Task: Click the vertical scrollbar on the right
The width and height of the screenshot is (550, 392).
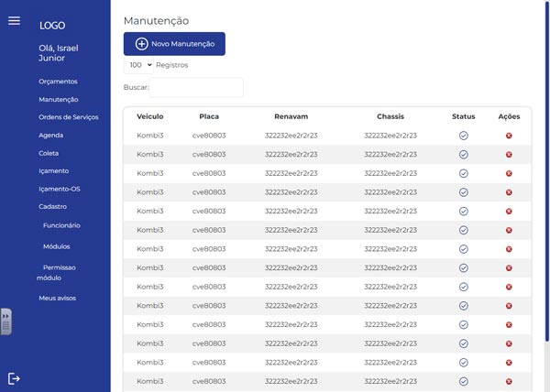Action: pos(545,183)
